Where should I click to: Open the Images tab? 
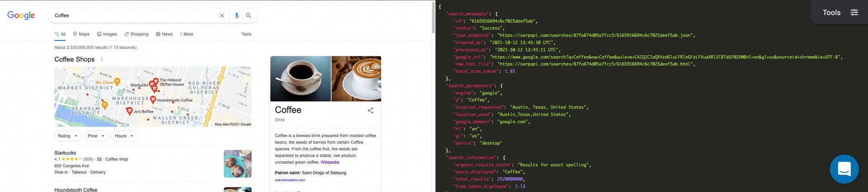click(x=107, y=34)
